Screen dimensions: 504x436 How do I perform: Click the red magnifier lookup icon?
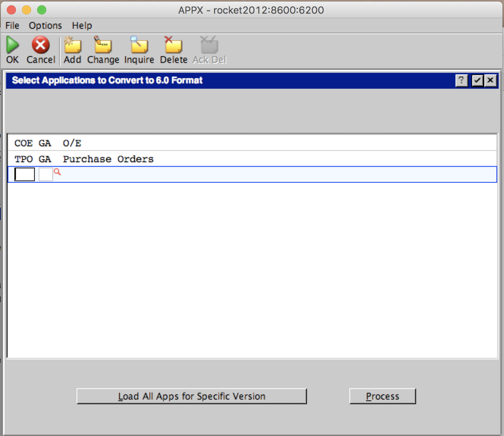pyautogui.click(x=57, y=172)
